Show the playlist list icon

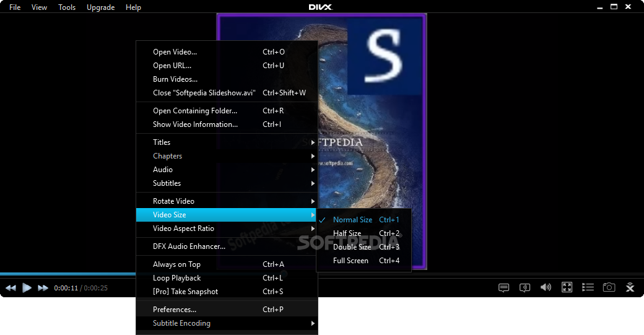pos(588,287)
